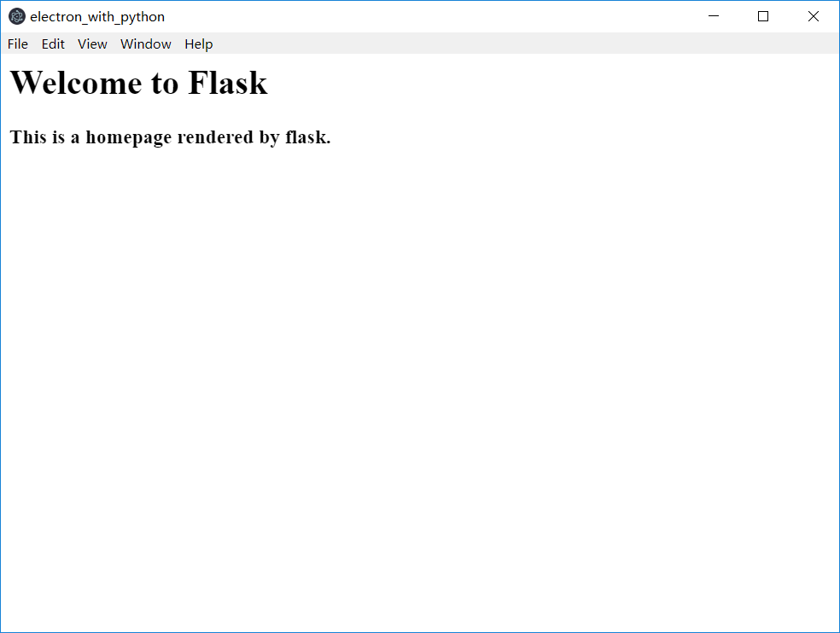Viewport: 840px width, 633px height.
Task: Open the File menu
Action: pos(18,44)
